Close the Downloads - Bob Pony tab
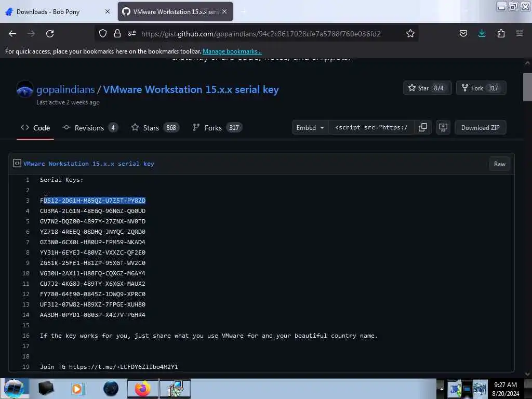Screen dimensions: 532x399 108,11
